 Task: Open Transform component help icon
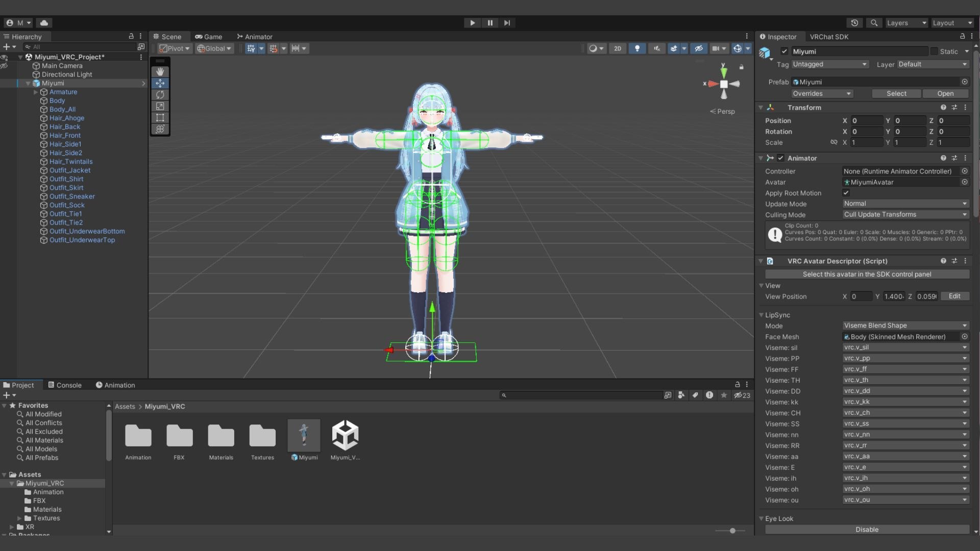click(943, 108)
